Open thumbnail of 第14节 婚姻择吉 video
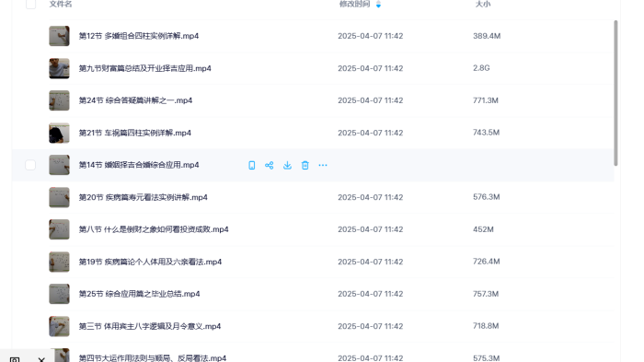Screen dimensions: 644x362 click(x=59, y=165)
